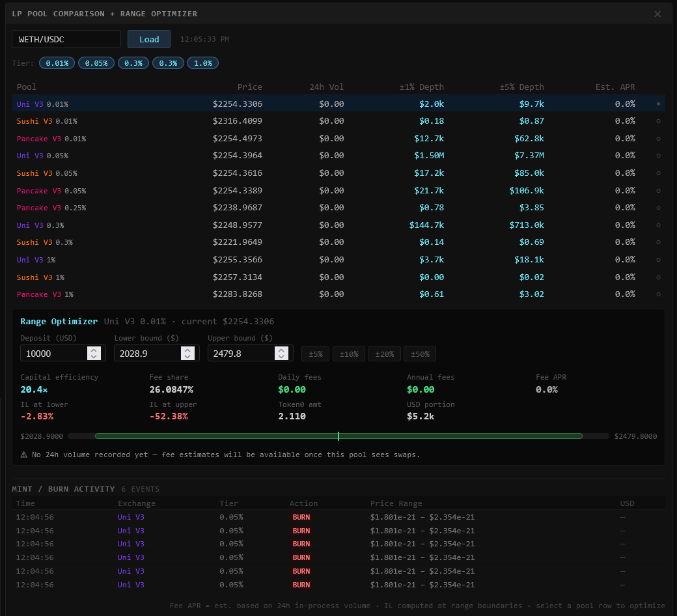This screenshot has height=616, width=677.
Task: Toggle the 0.05% tier filter pill
Action: tap(96, 63)
